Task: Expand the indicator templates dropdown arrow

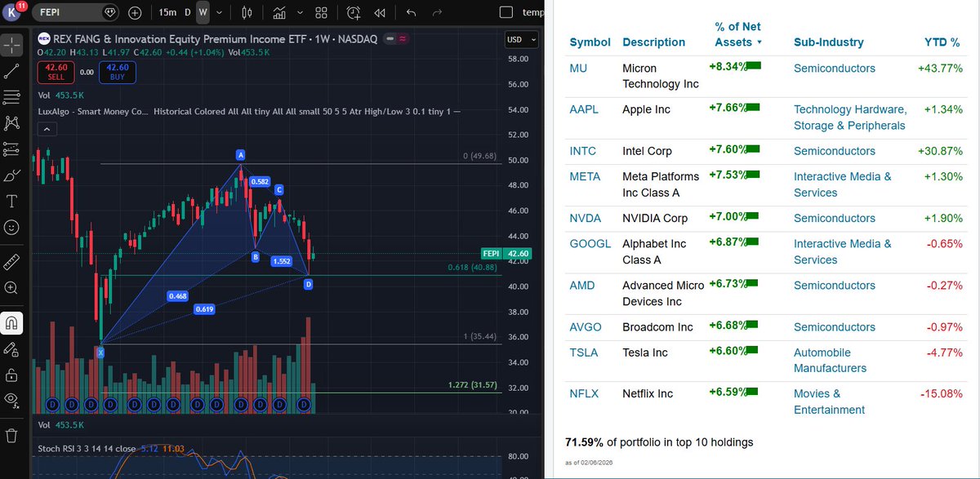Action: tap(300, 13)
